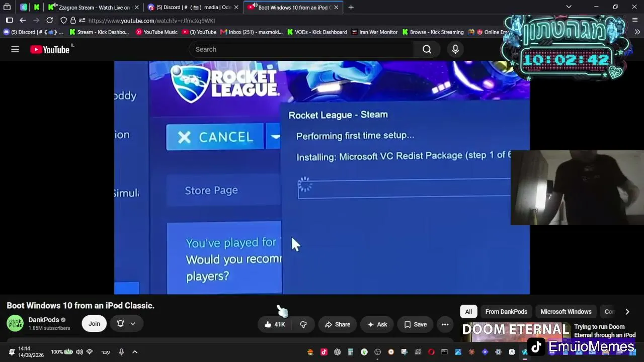The height and width of the screenshot is (362, 644).
Task: Open more actions ellipsis menu
Action: click(445, 324)
